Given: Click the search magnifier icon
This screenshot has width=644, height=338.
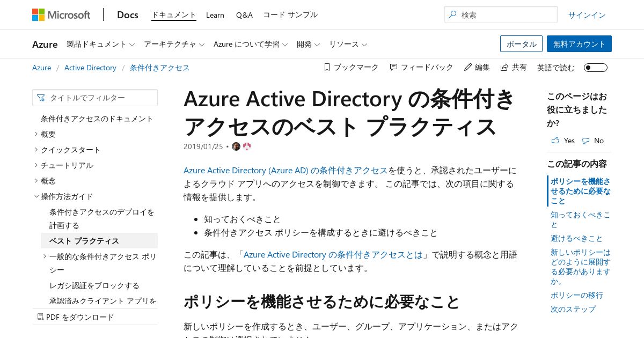Looking at the screenshot, I should [452, 15].
